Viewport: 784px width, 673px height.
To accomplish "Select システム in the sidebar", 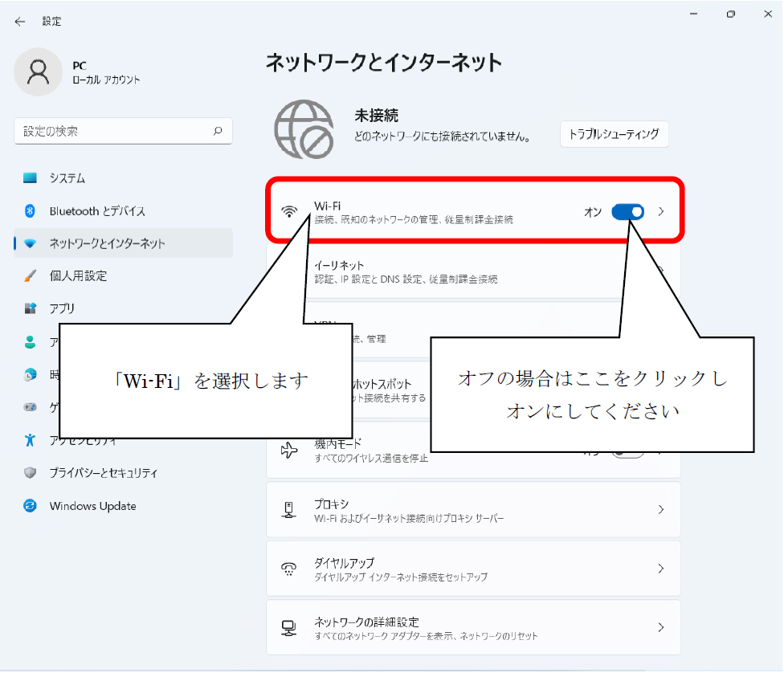I will [67, 178].
